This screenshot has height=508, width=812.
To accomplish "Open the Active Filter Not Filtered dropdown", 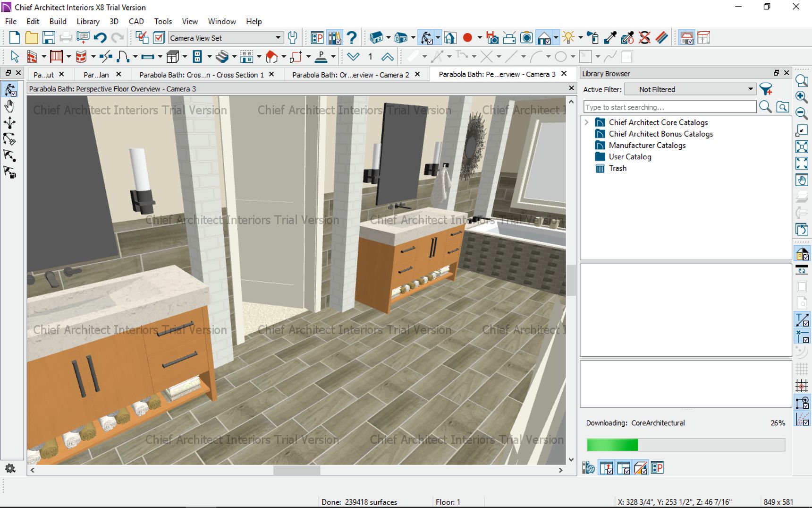I will (x=690, y=89).
